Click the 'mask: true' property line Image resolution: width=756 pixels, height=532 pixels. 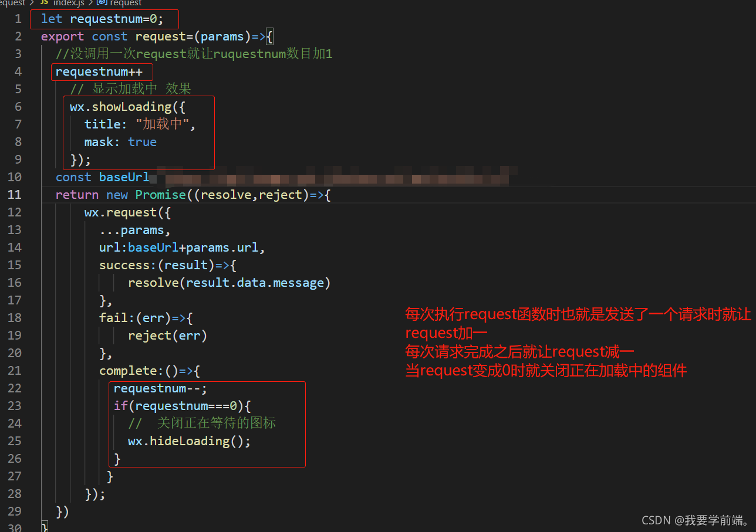pyautogui.click(x=120, y=142)
